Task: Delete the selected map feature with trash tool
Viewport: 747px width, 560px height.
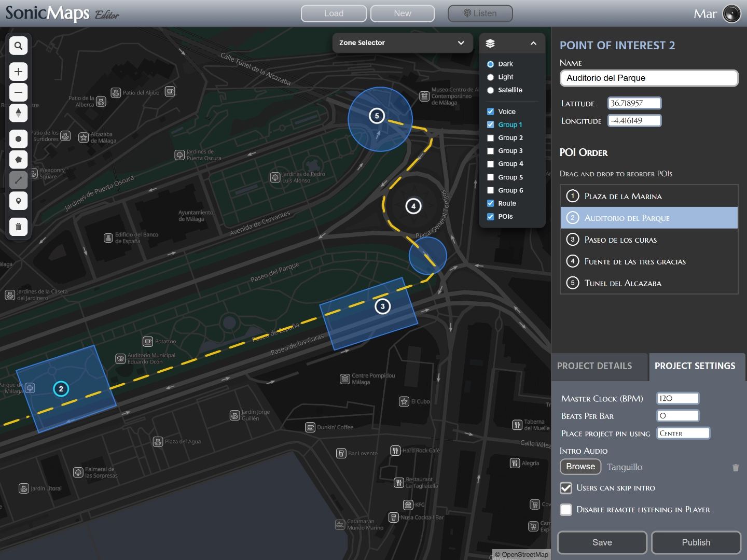Action: pos(18,227)
